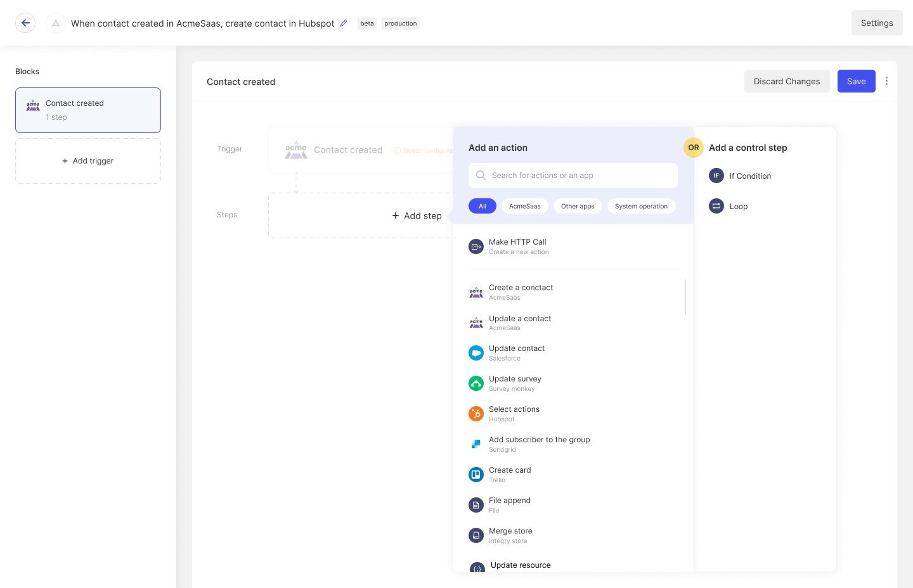
Task: Edit the flow title with pencil icon
Action: click(x=344, y=23)
